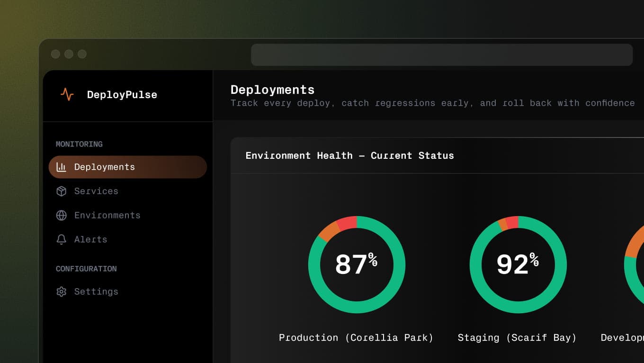Click the Deployments page title

[x=273, y=90]
